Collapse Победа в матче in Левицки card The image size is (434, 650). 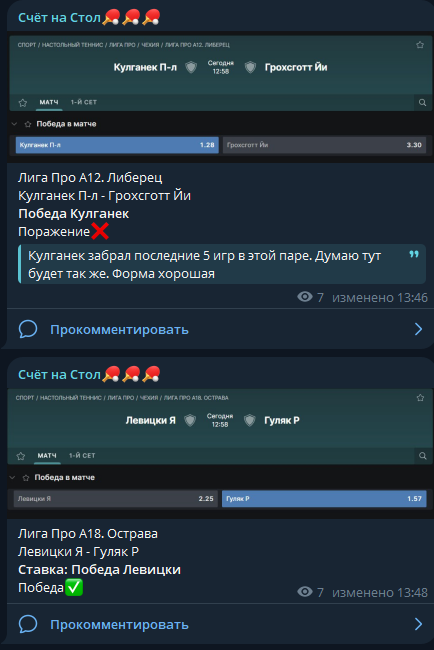(12, 478)
